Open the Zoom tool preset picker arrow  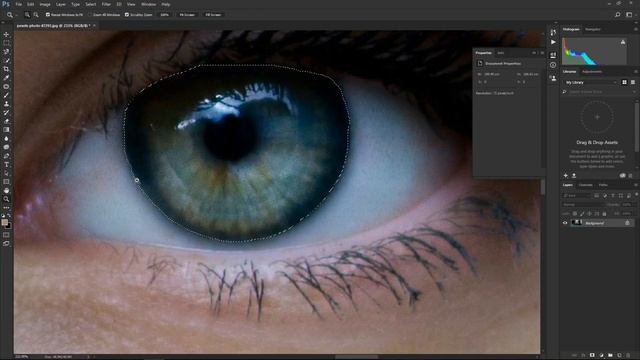[x=16, y=15]
